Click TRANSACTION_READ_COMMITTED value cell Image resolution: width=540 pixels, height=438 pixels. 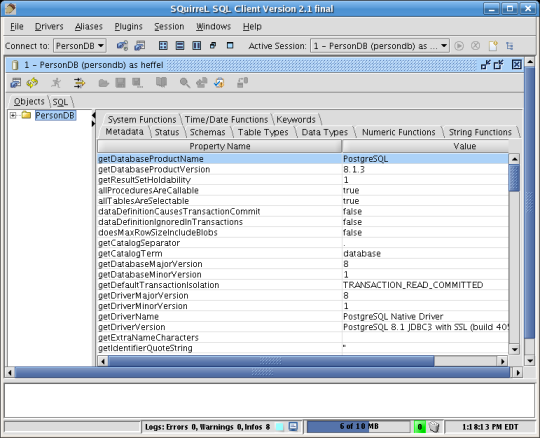coord(425,285)
